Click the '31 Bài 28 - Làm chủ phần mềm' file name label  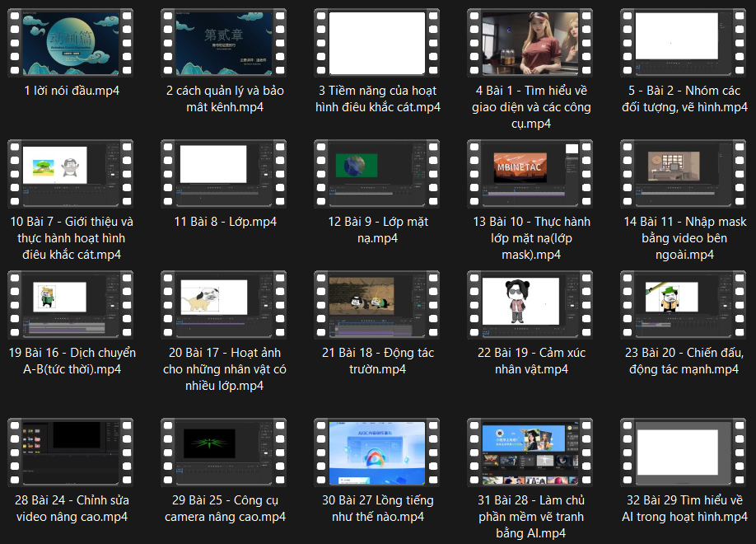click(x=530, y=517)
